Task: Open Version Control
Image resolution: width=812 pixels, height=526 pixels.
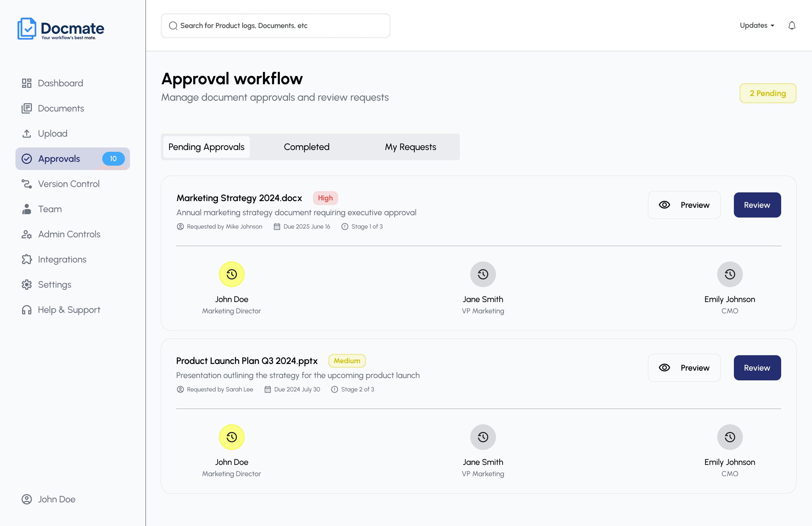Action: click(61, 184)
